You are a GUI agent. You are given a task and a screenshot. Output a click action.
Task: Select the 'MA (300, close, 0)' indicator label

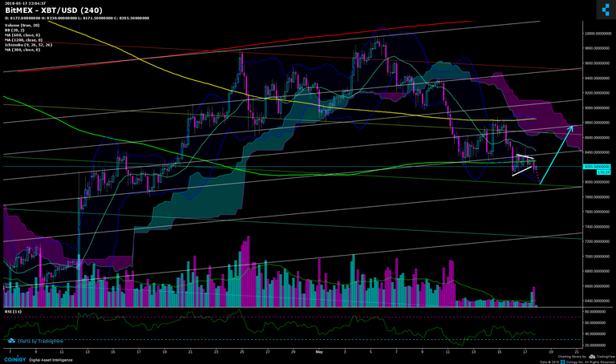pos(22,50)
